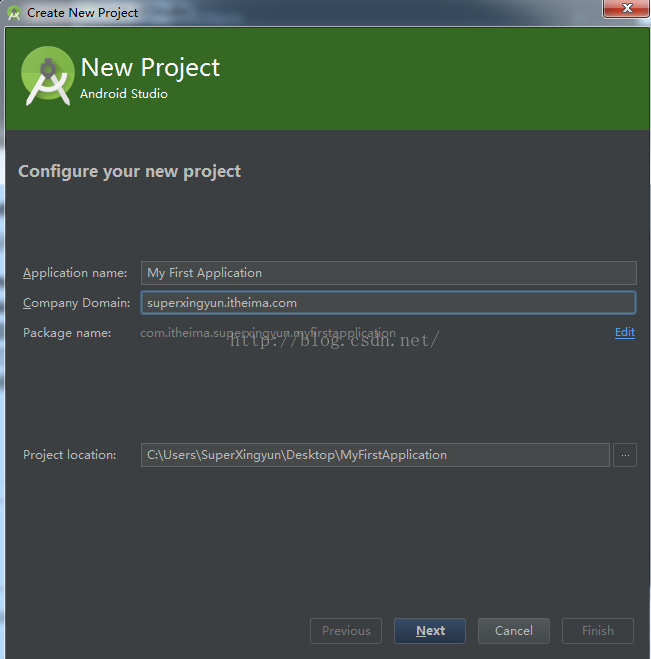Click the Android Studio logo in the header

(47, 77)
